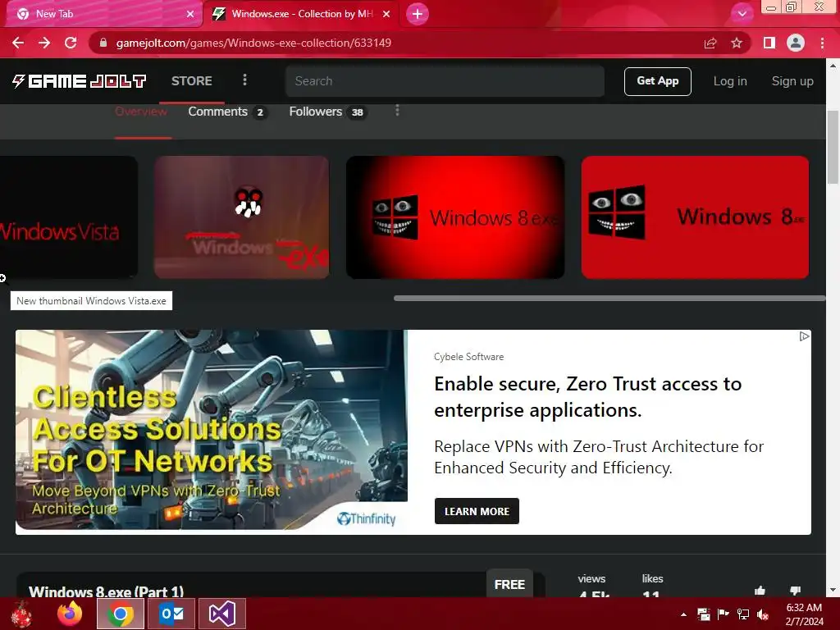Select the Windows.exe Collection browser tab
The height and width of the screenshot is (630, 840).
301,14
